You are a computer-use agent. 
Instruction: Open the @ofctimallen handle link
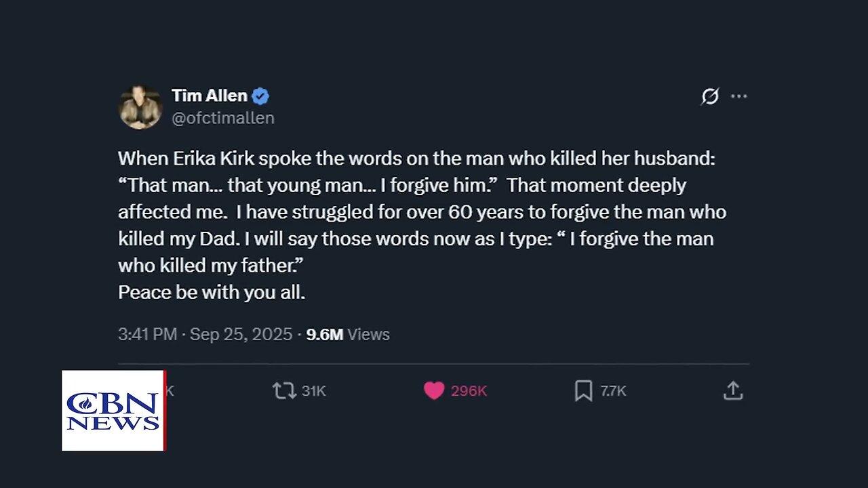[222, 118]
